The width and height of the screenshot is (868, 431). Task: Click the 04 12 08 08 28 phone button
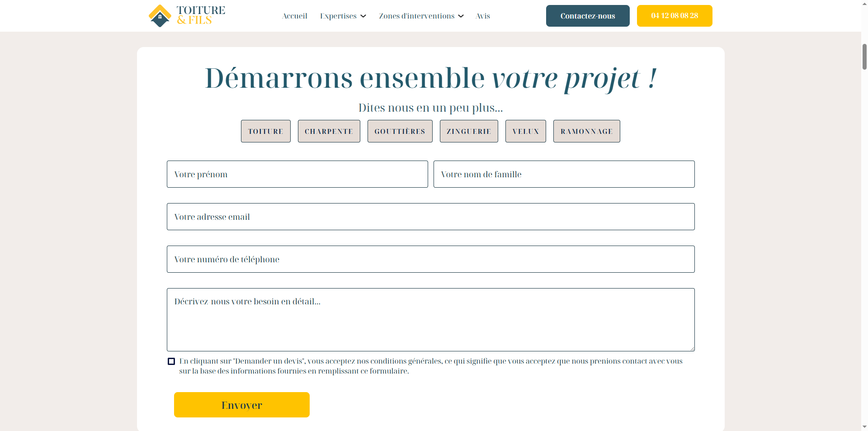click(x=674, y=16)
